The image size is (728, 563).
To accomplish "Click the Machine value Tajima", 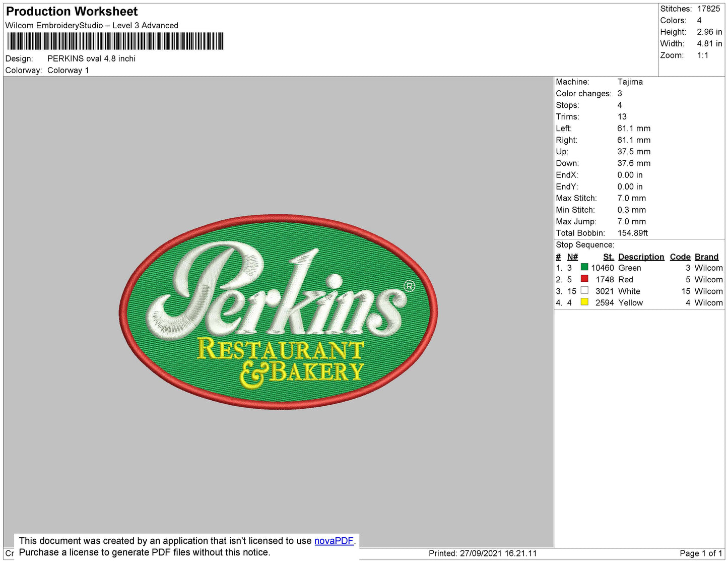I will tap(630, 82).
